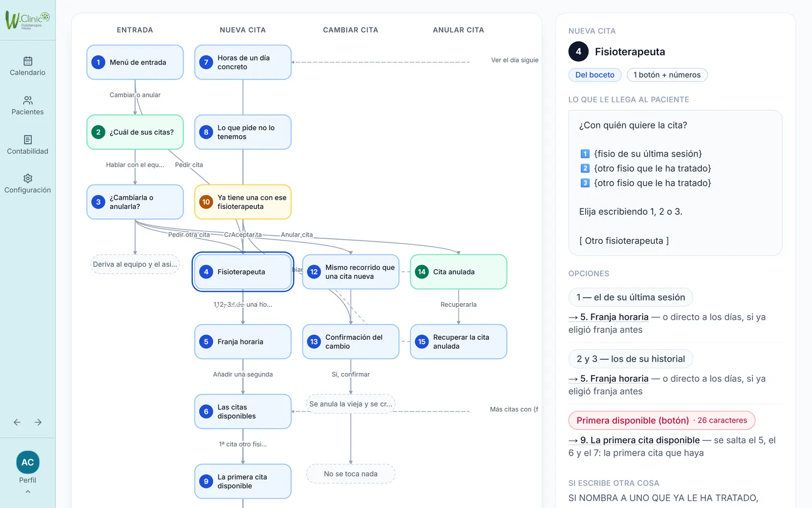The image size is (812, 508).
Task: Click the CAMBIAR CITA column header
Action: (351, 30)
